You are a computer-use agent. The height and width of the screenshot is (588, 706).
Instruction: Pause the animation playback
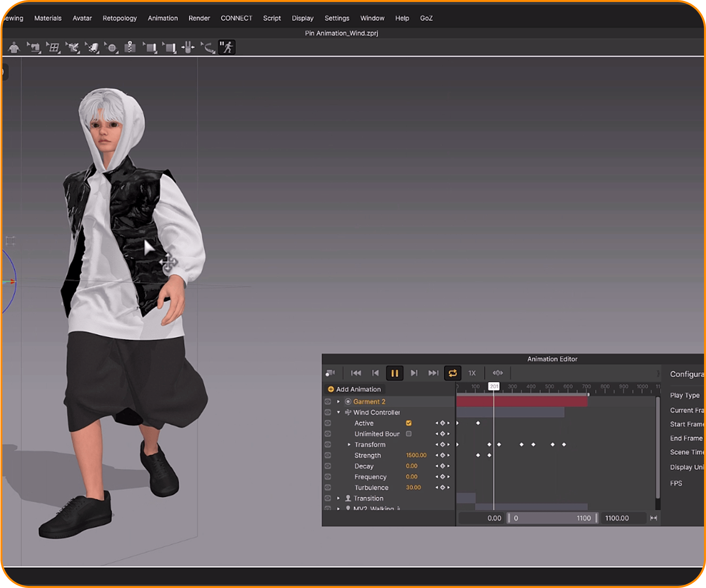[x=395, y=373]
